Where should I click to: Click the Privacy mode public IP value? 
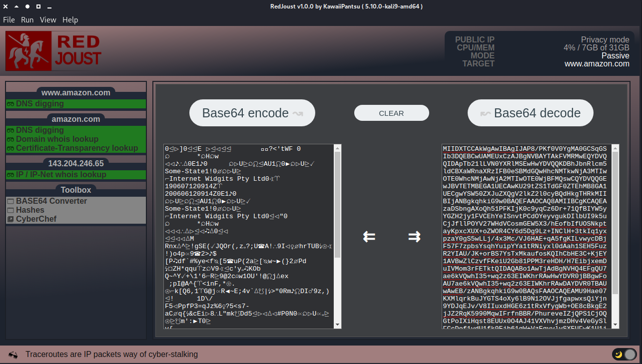[605, 40]
